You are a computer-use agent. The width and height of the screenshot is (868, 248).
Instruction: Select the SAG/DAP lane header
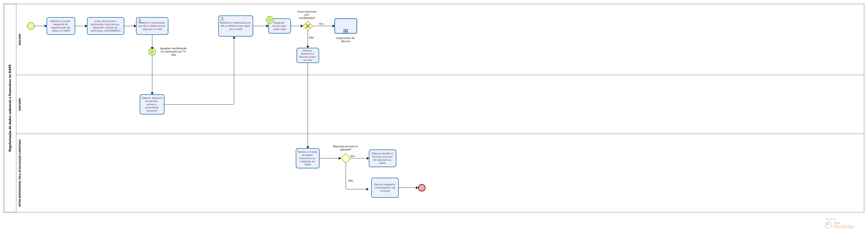[x=20, y=39]
